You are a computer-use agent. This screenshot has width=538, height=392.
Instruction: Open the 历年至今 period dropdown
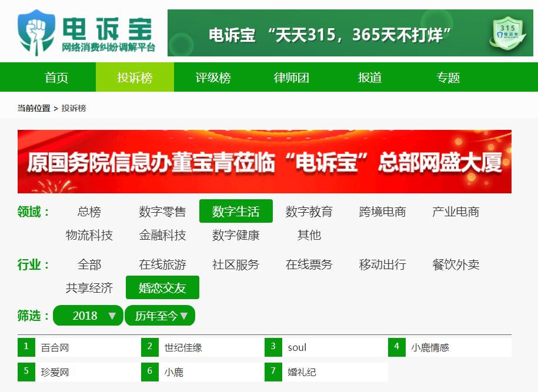pos(160,316)
